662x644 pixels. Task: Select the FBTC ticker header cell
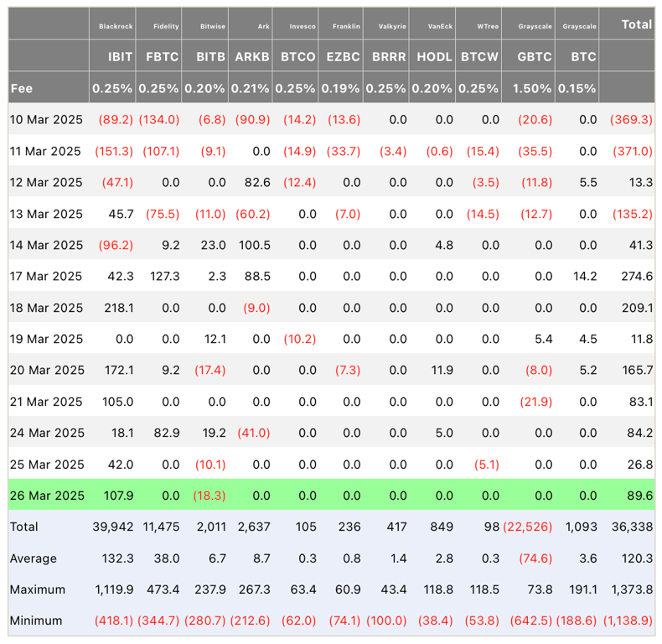point(162,57)
